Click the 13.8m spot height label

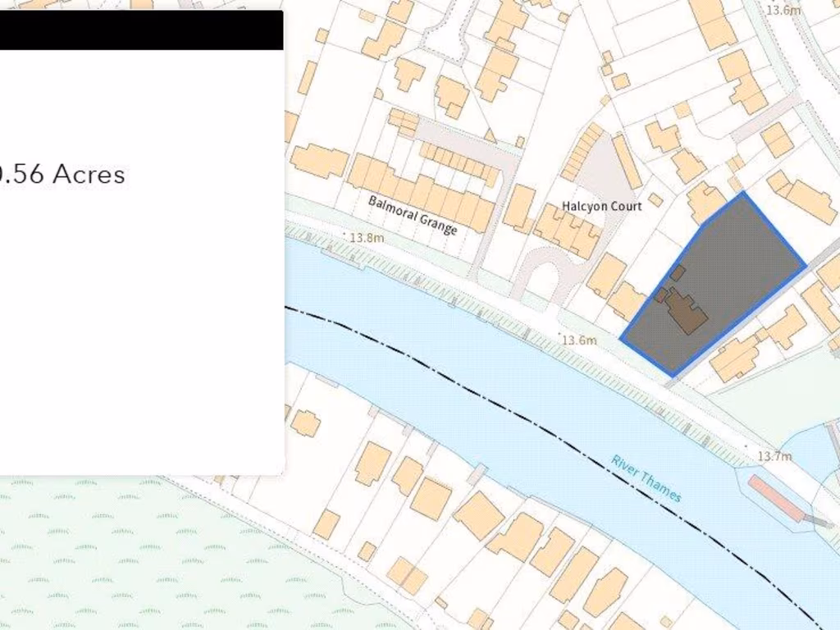367,237
